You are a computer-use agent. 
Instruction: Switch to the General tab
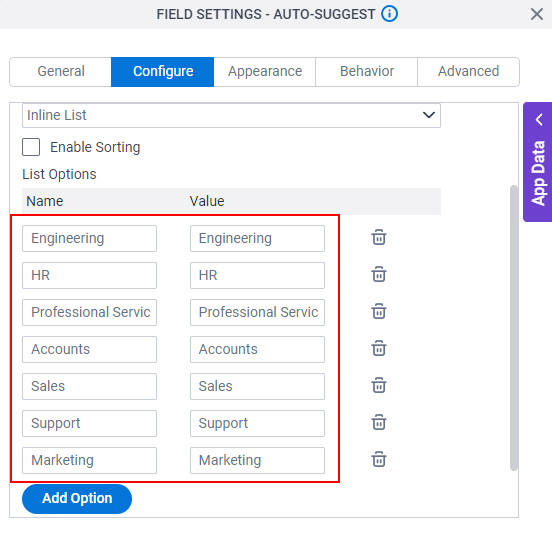[61, 71]
